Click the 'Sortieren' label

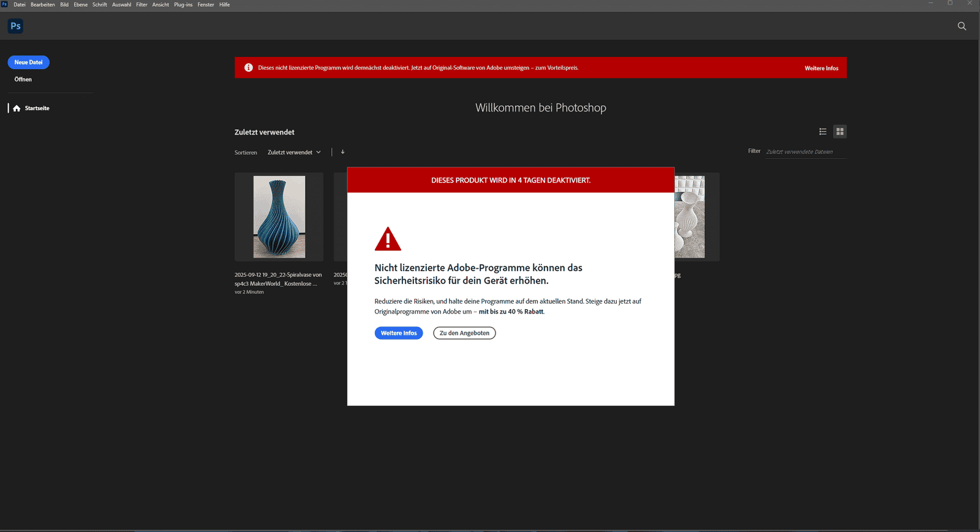coord(246,152)
